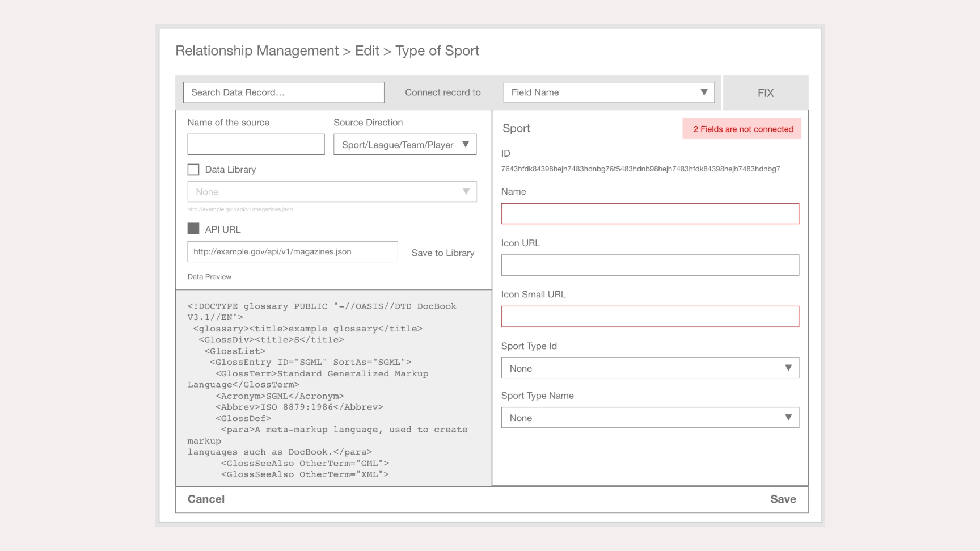Screen dimensions: 980x551
Task: Click the Data Preview label
Action: (x=209, y=277)
